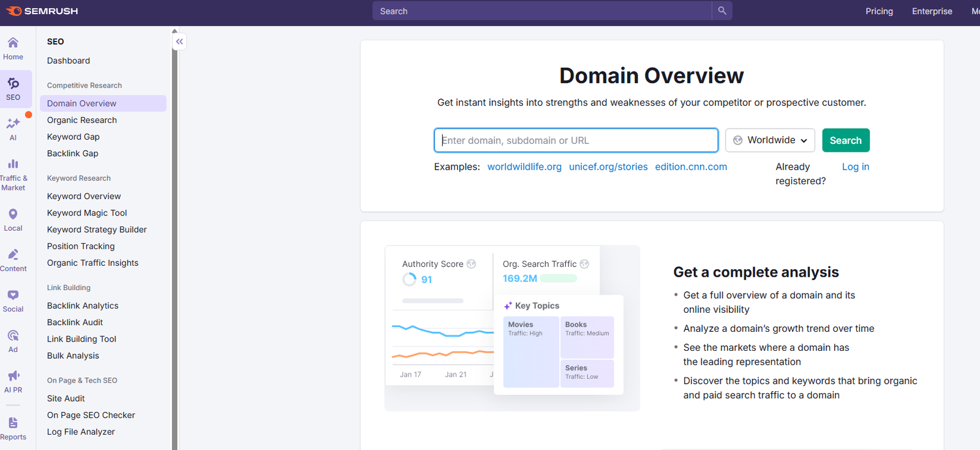Screen dimensions: 980x450
Task: Go to Position Tracking
Action: [x=81, y=246]
